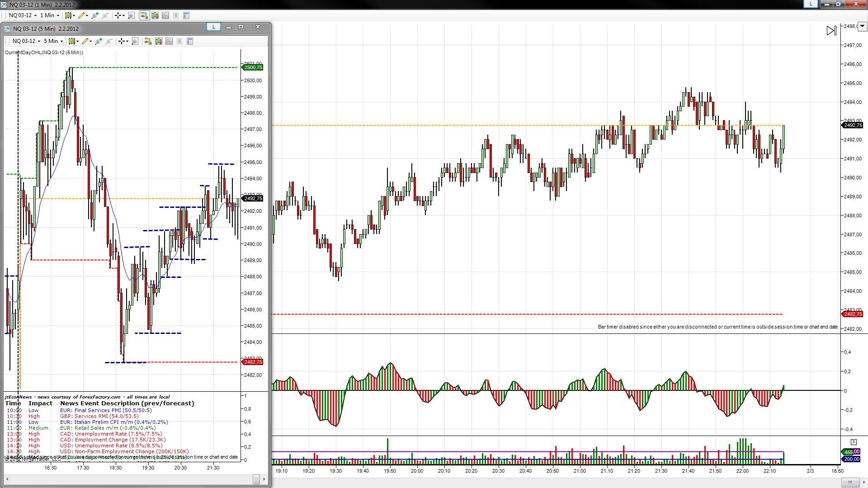Toggle Chart Trader in 5 Min toolbar
868x488 pixels.
(x=148, y=41)
